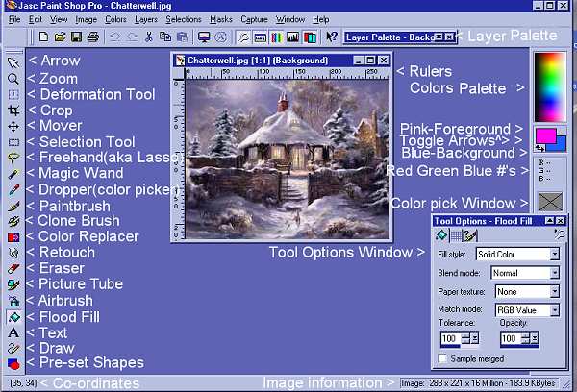Click the Open folder toolbar icon
Screen dimensions: 577x392
(x=60, y=37)
